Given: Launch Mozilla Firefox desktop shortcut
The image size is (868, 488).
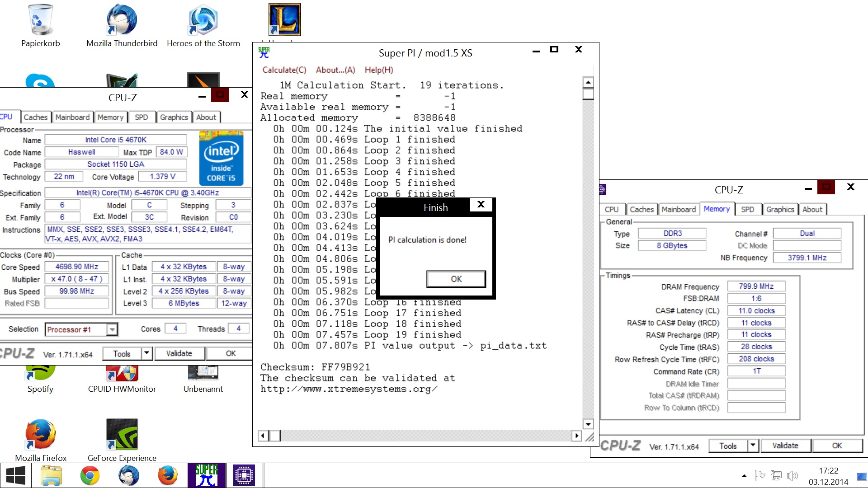Looking at the screenshot, I should point(40,440).
